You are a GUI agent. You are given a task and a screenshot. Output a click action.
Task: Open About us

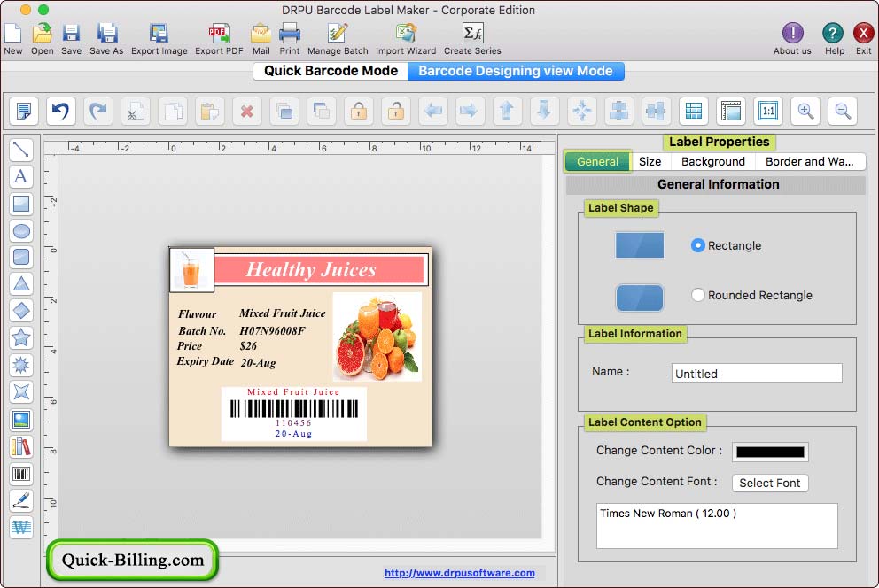tap(793, 39)
